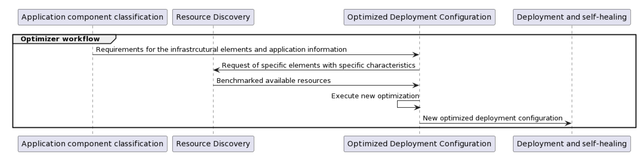Click the slanted corner of Optimizer workflow tab
644x159 pixels.
[114, 39]
